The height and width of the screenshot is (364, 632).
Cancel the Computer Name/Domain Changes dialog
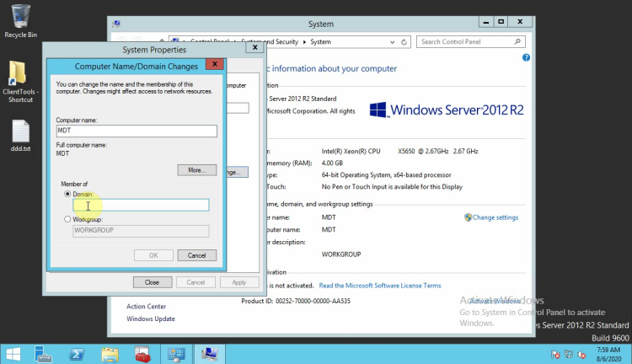coord(196,255)
